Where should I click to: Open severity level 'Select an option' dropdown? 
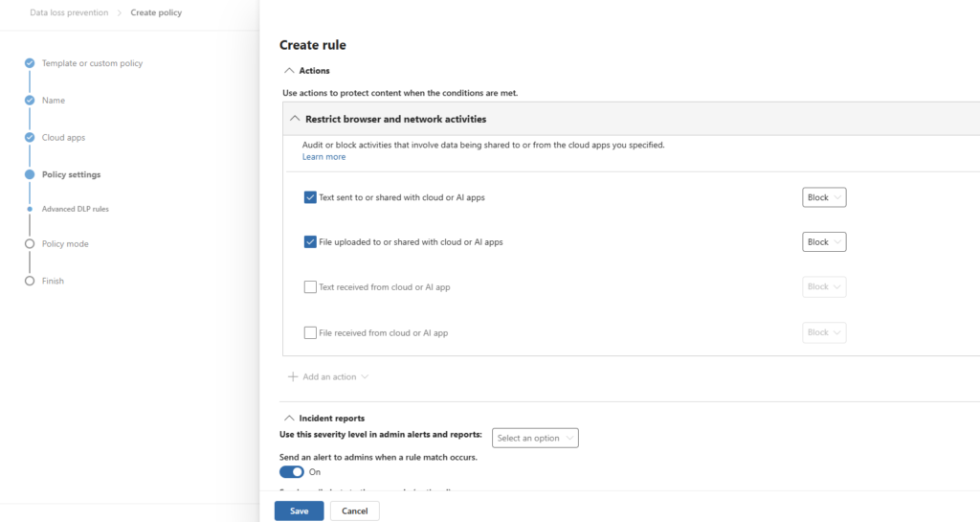[x=535, y=438]
